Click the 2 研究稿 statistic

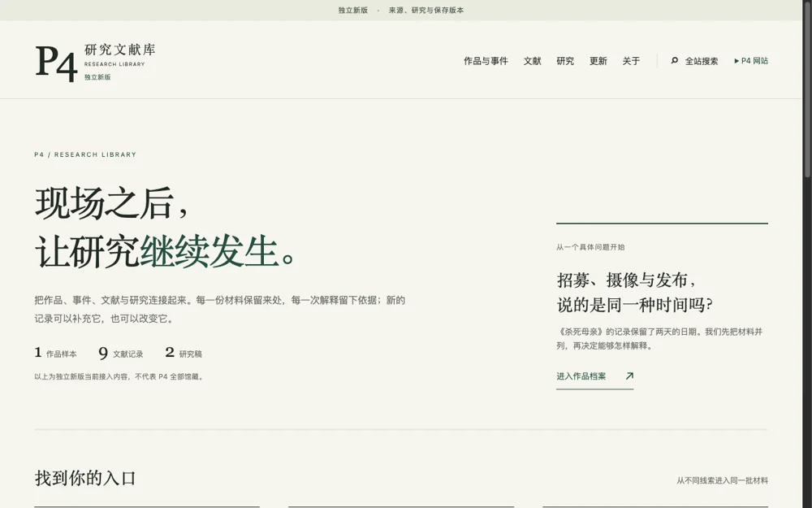point(184,353)
